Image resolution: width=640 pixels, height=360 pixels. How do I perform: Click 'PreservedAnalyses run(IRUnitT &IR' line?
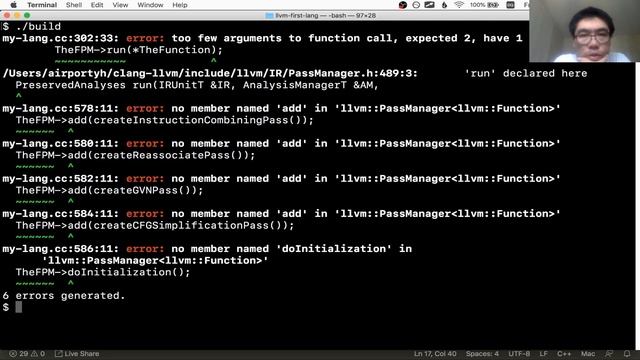[197, 85]
